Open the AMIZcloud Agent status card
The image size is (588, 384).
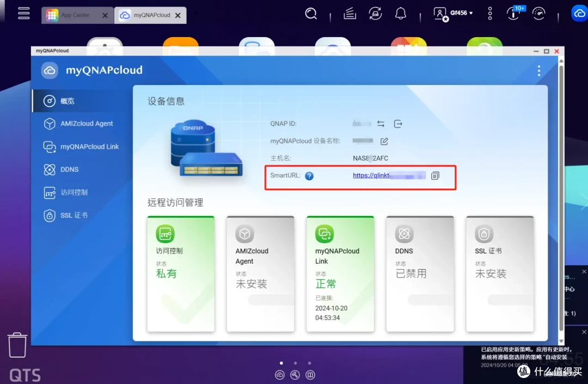[260, 274]
